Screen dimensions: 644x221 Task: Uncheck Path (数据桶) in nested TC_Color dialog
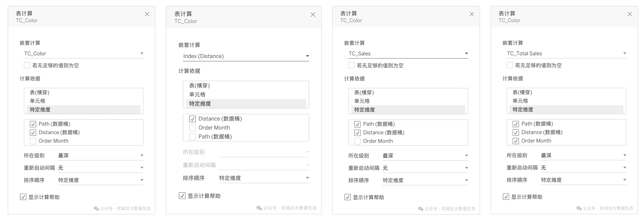coord(33,124)
